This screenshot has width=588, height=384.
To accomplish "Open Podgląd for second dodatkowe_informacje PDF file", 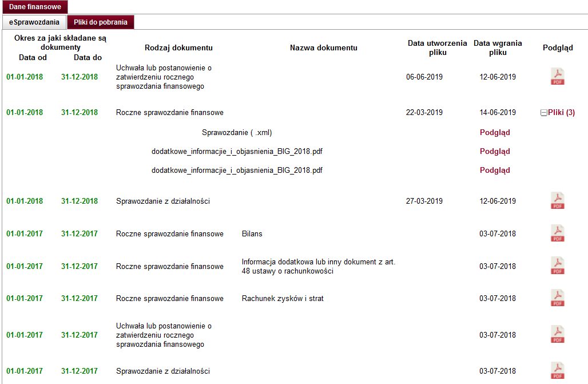I will [x=495, y=170].
